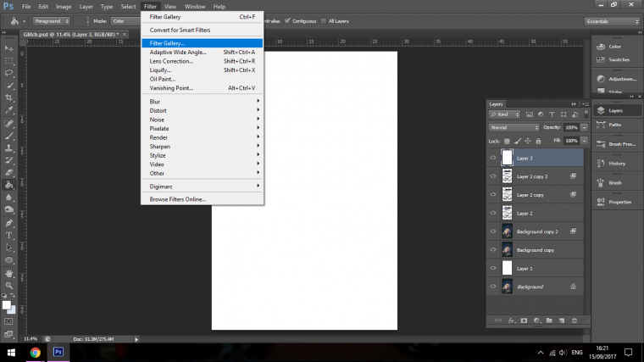Select the Eyedropper tool

tap(8, 110)
